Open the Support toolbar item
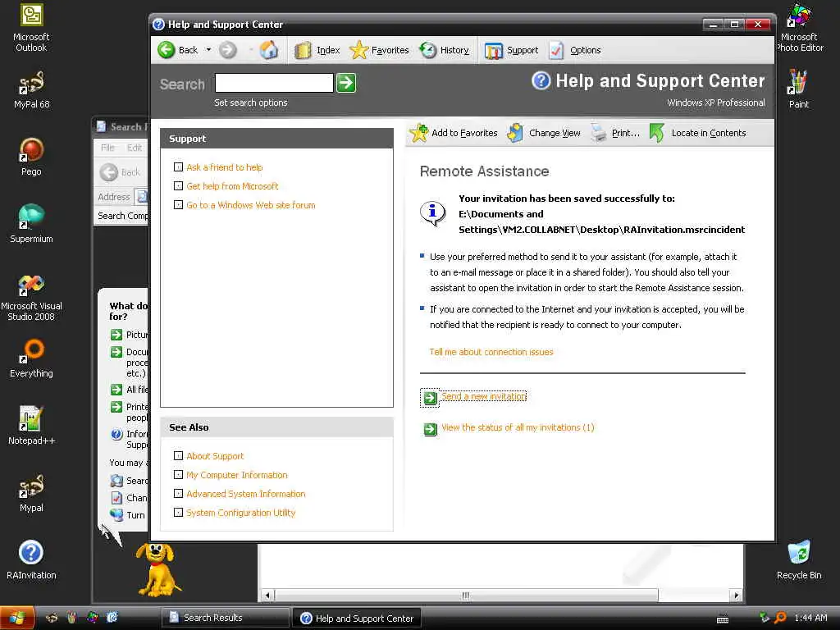 point(511,50)
